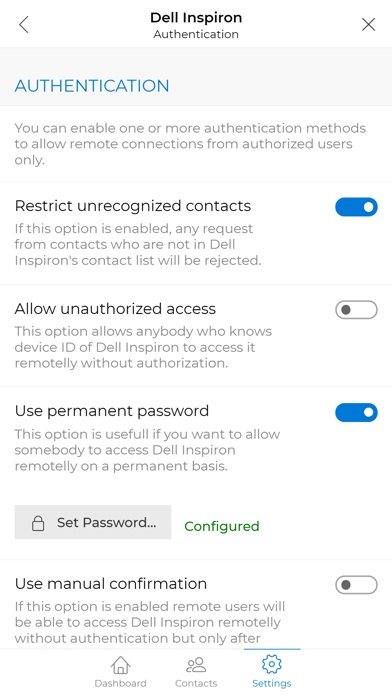Close the Authentication panel with X icon
The width and height of the screenshot is (392, 696).
(x=368, y=24)
